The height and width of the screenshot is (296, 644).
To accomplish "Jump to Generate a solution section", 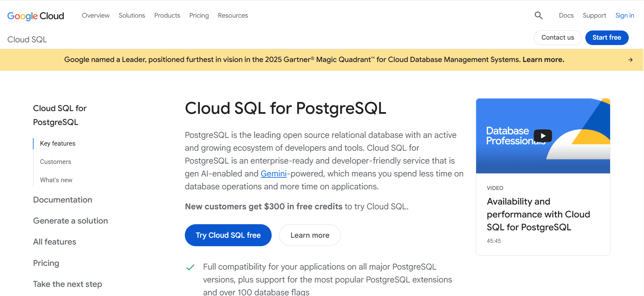I will 71,221.
